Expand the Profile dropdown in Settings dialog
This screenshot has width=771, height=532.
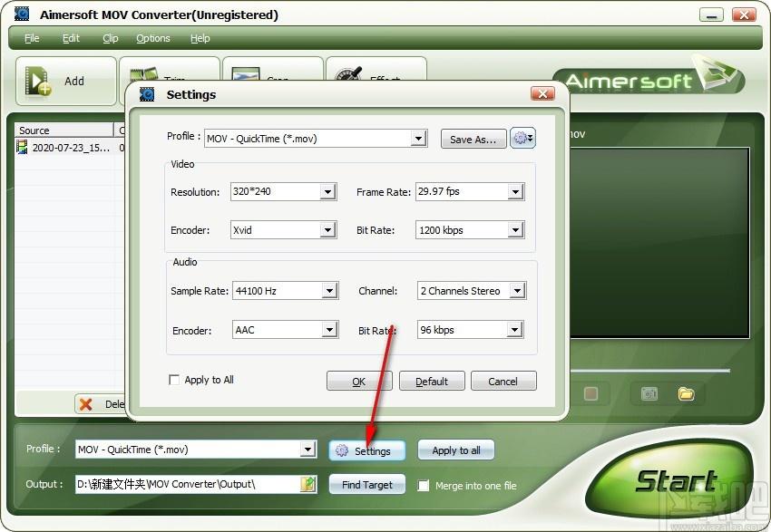pyautogui.click(x=418, y=139)
